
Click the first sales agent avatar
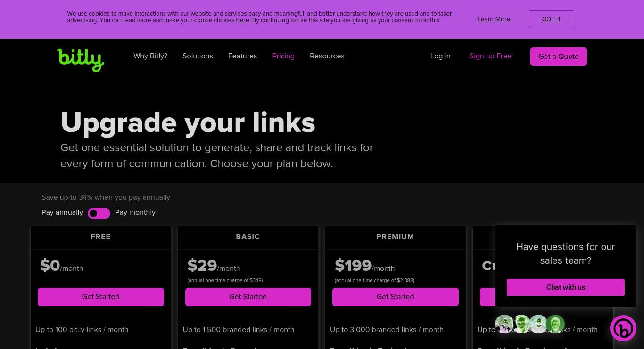click(x=504, y=324)
